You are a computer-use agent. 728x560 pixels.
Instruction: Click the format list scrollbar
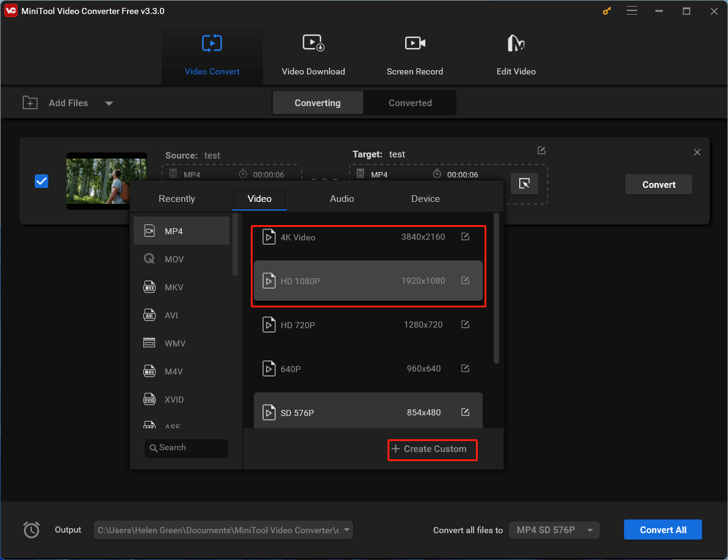tap(236, 245)
